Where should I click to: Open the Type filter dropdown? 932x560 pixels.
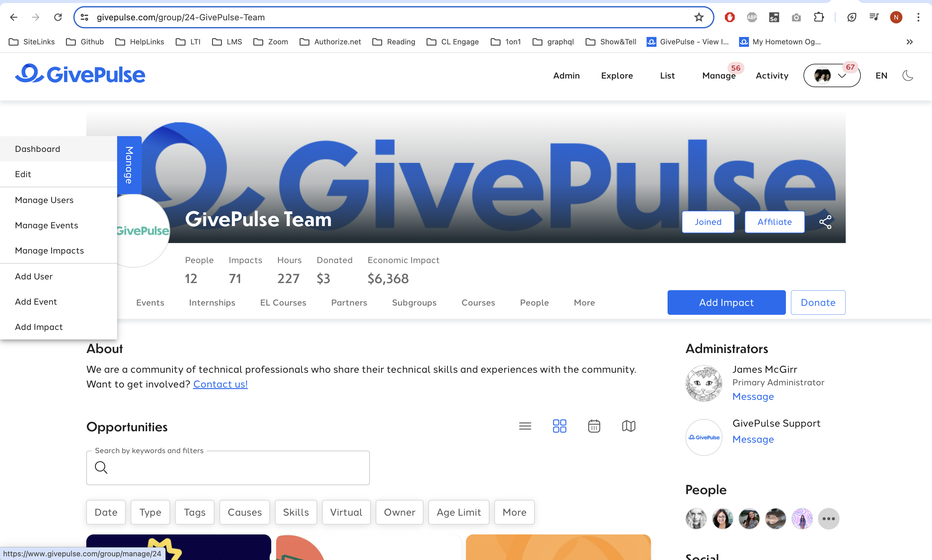[150, 512]
